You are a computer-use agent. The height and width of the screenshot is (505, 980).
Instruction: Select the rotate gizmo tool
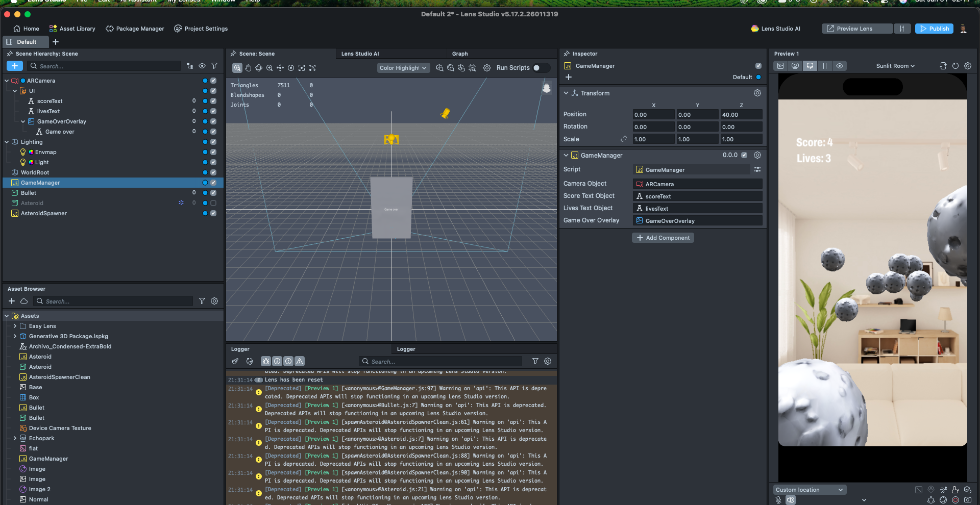(291, 68)
